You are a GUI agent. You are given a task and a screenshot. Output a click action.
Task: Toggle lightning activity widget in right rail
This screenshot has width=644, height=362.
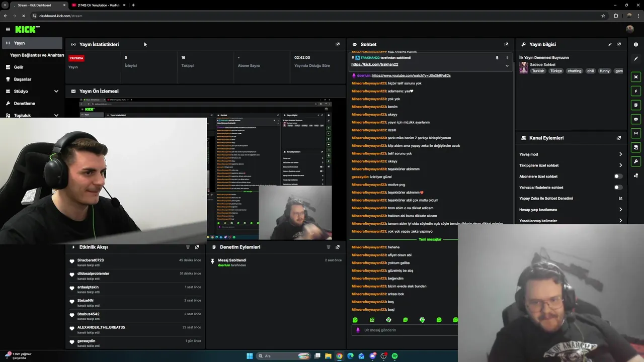click(636, 91)
